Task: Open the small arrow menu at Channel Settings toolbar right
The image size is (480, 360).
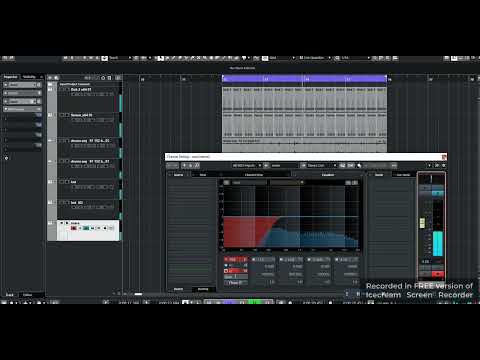Action: click(x=430, y=165)
